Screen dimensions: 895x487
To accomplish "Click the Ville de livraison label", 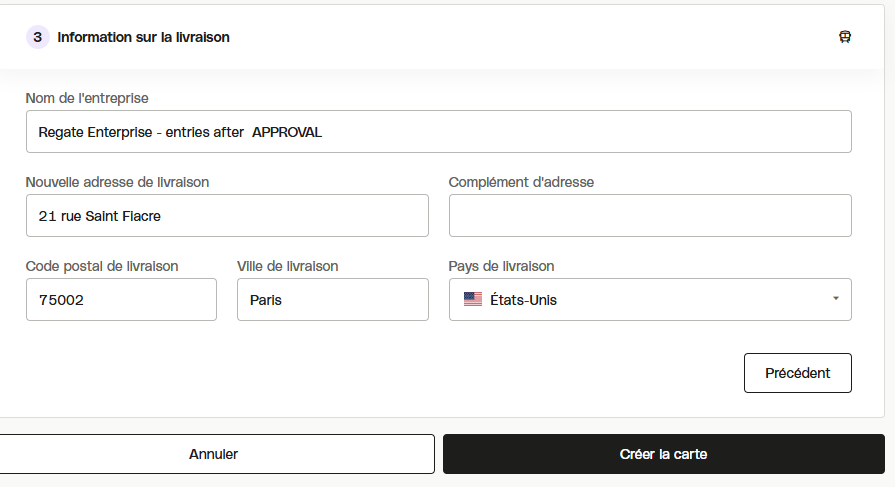I will [288, 266].
